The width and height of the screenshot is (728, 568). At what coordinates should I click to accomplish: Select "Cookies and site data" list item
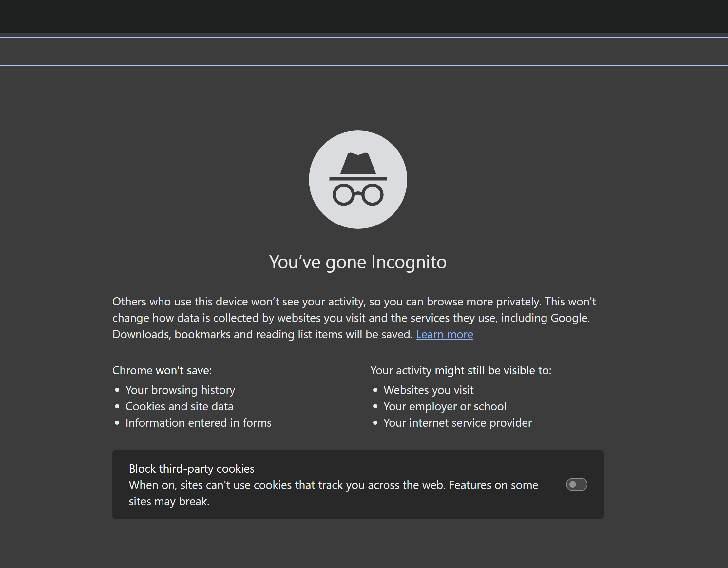179,406
